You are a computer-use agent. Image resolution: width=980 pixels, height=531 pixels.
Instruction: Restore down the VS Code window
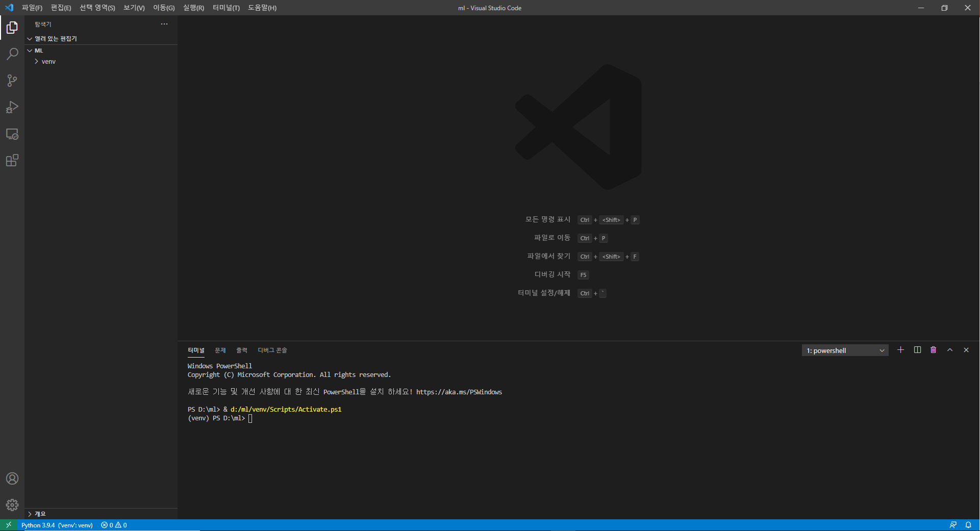tap(944, 8)
